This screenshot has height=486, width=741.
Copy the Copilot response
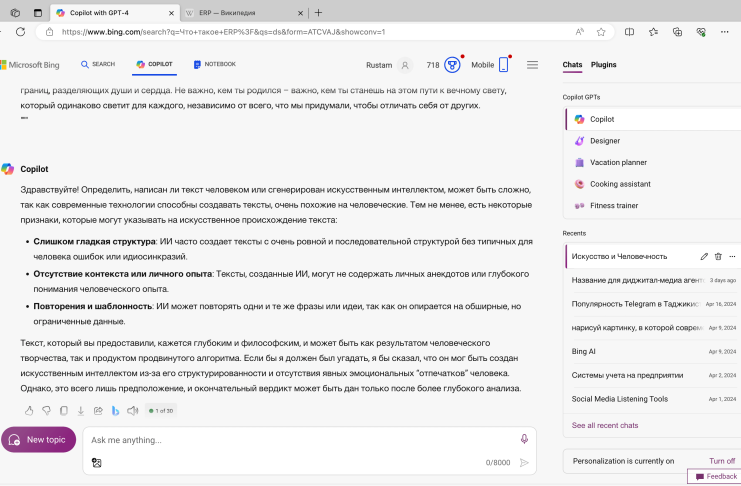64,411
